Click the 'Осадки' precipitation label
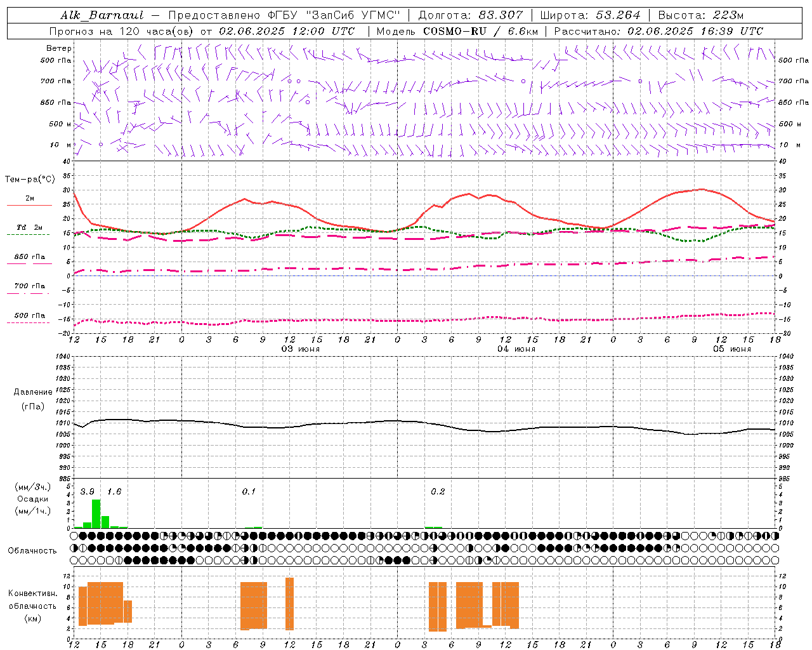The width and height of the screenshot is (812, 650). pos(33,499)
